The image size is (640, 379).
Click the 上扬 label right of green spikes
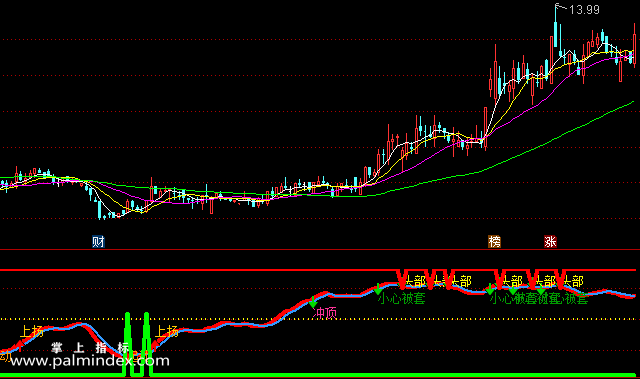tap(167, 331)
